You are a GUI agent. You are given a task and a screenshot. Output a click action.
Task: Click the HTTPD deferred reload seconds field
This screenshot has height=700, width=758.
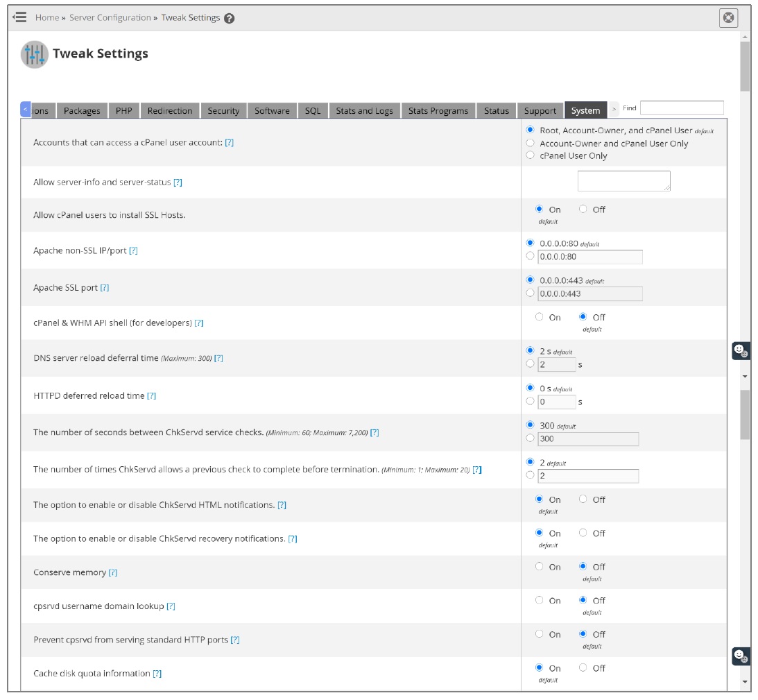[557, 402]
